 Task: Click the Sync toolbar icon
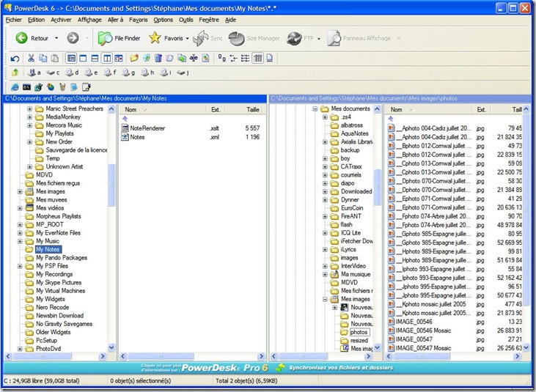point(201,38)
